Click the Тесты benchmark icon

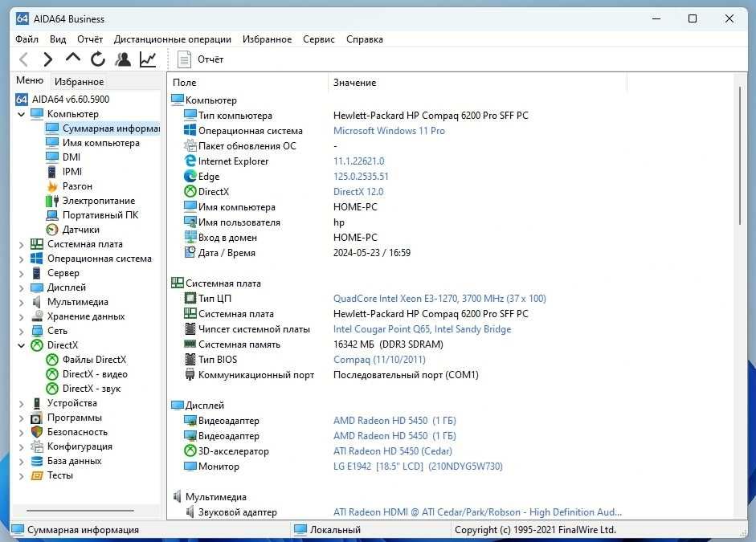(x=37, y=475)
